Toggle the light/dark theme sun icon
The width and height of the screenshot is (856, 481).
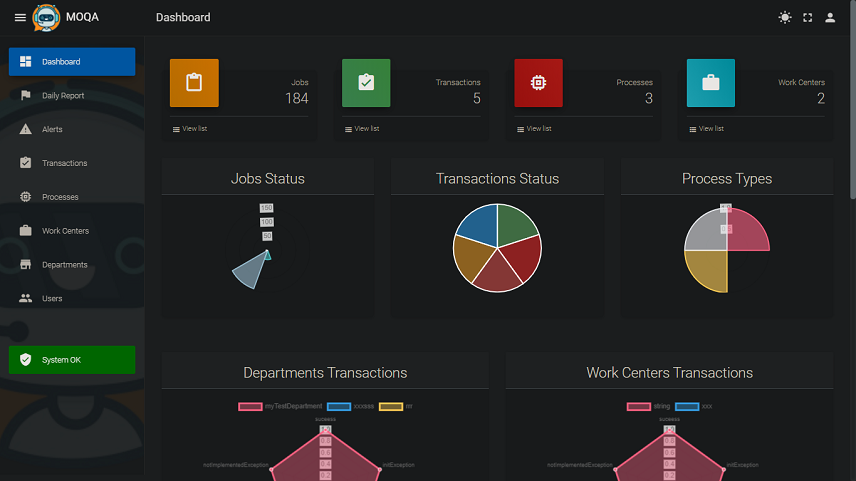pos(784,17)
